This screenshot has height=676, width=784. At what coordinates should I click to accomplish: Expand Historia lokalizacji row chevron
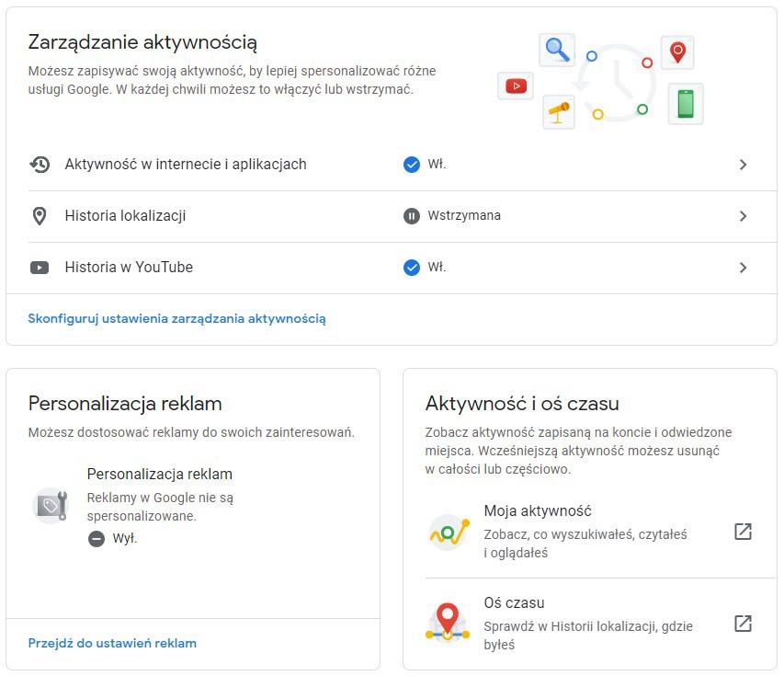pyautogui.click(x=743, y=216)
